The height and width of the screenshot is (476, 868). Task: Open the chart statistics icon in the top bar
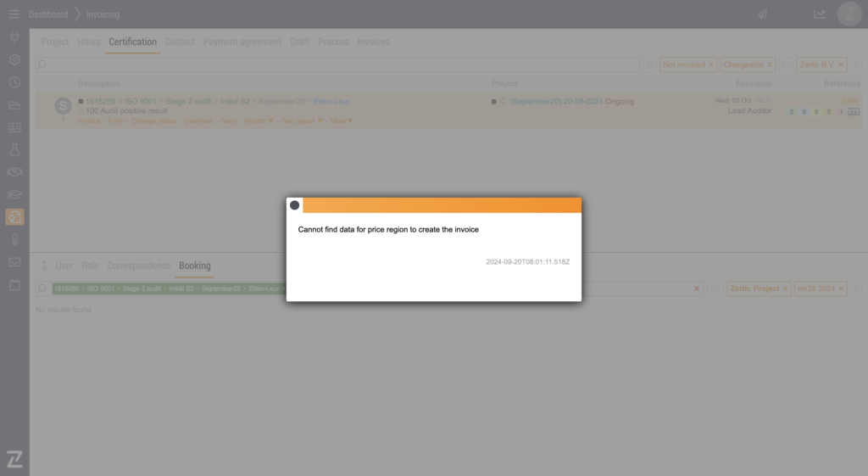(x=820, y=14)
